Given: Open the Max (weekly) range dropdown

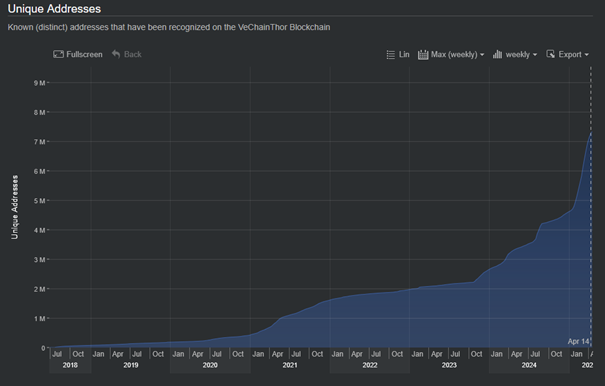Looking at the screenshot, I should point(451,54).
